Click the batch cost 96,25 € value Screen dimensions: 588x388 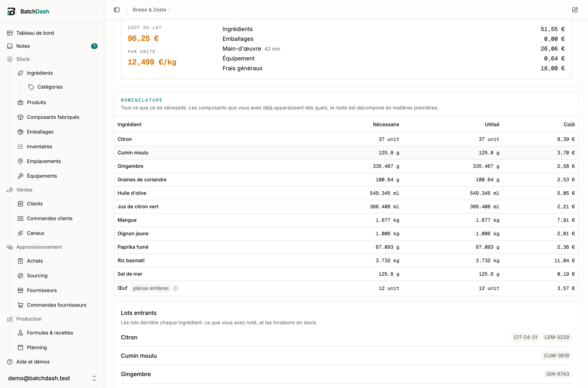pos(143,38)
